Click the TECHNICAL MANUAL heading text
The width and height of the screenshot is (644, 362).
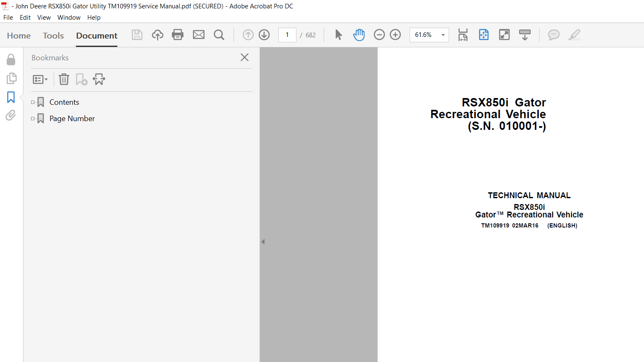tap(529, 196)
